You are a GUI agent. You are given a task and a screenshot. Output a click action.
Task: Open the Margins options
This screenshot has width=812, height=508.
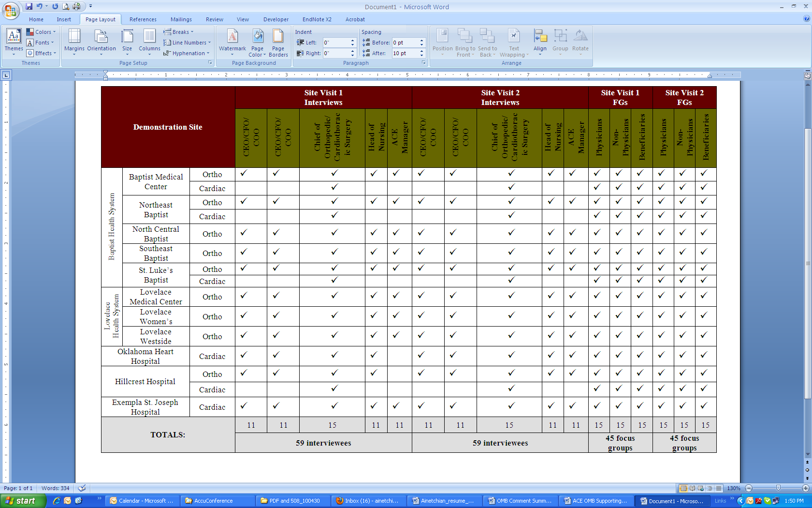tap(74, 41)
